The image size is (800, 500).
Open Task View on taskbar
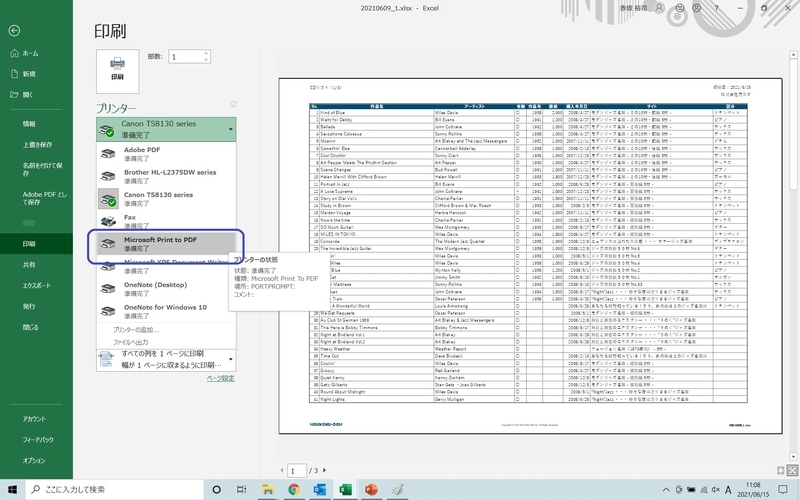click(x=241, y=489)
